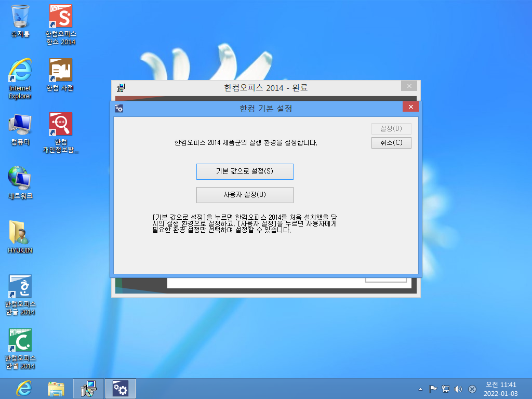Open the 네트워크 desktop icon
Image resolution: width=532 pixels, height=399 pixels.
pos(20,182)
